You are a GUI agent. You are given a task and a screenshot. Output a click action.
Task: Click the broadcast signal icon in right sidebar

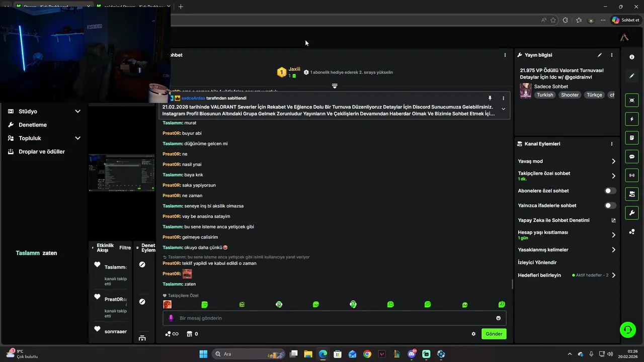[x=632, y=175]
